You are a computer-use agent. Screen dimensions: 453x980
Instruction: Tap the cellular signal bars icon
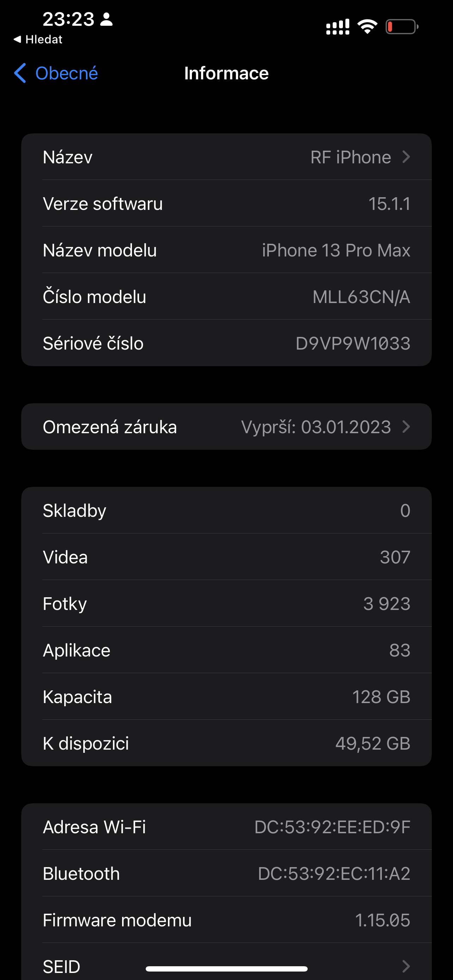click(338, 26)
